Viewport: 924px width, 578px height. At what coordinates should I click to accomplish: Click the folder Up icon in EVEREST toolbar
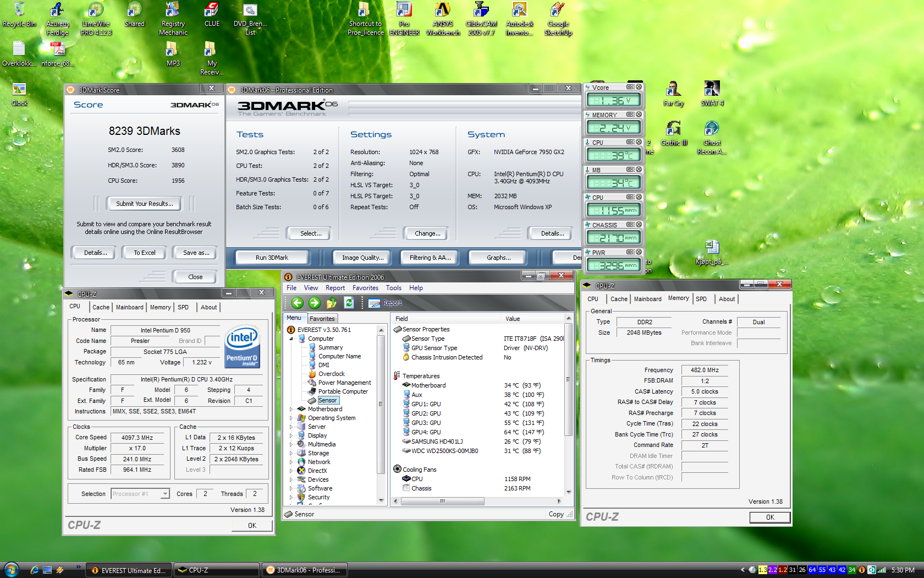click(x=332, y=303)
